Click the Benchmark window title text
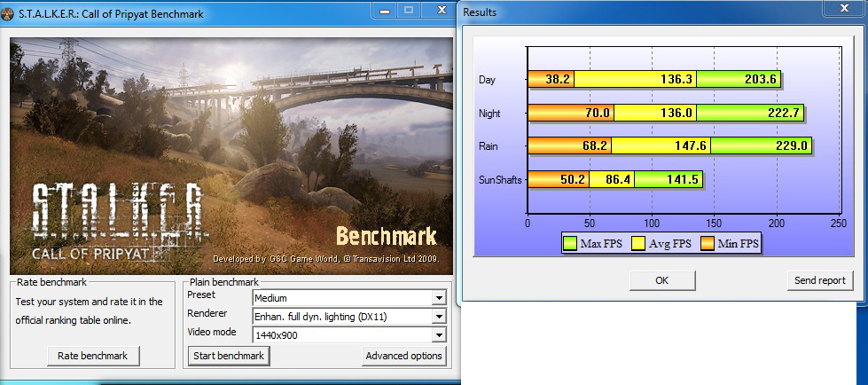The height and width of the screenshot is (385, 868). point(111,14)
